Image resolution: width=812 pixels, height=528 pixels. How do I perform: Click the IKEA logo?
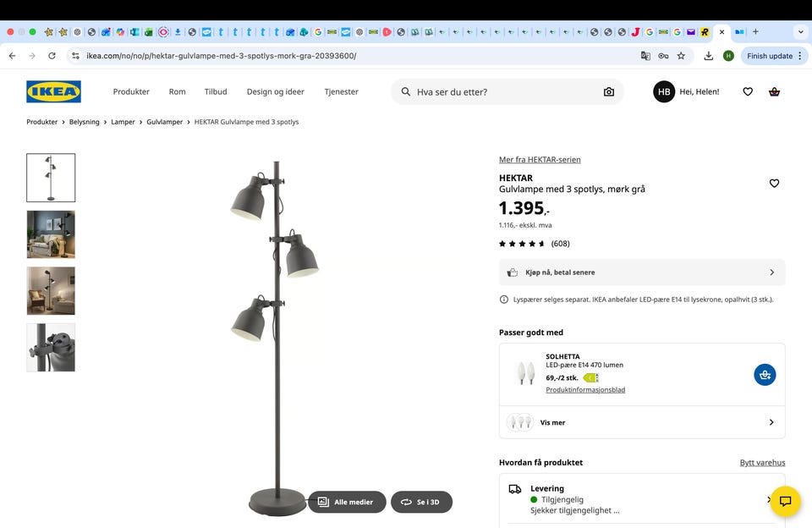click(53, 91)
